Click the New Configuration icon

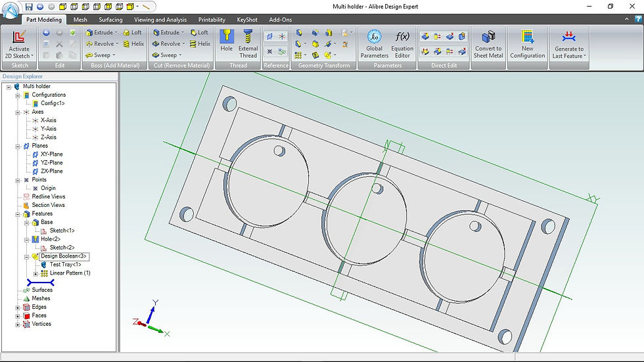tap(527, 37)
